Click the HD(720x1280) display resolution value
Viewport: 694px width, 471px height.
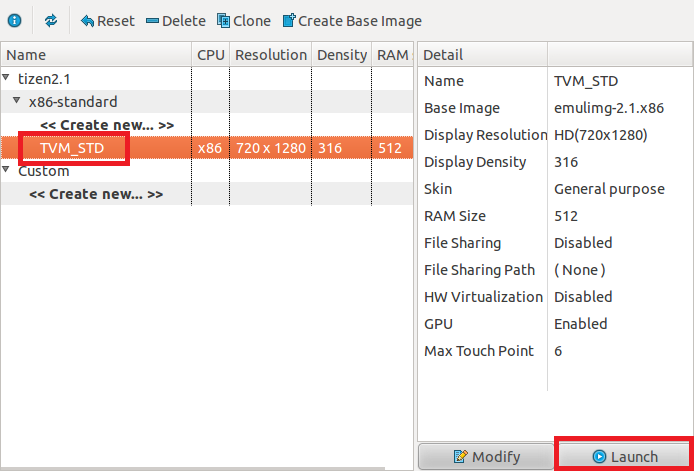coord(601,135)
